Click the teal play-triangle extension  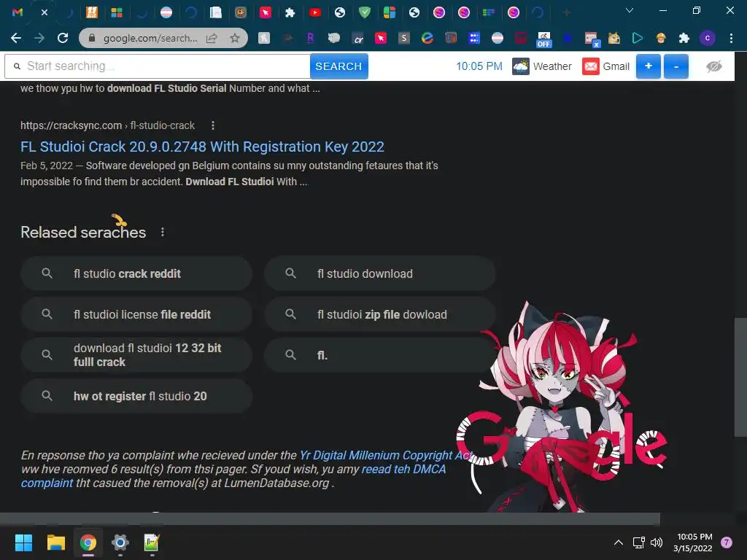638,38
